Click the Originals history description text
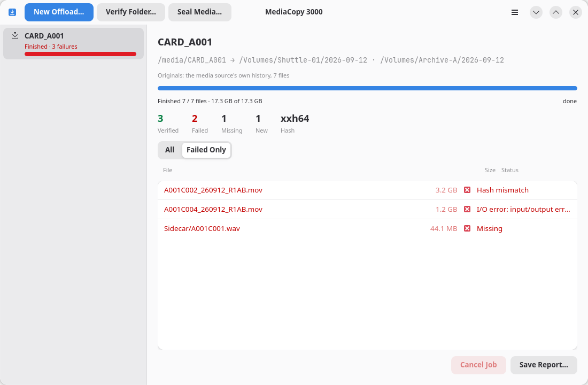Viewport: 588px width, 385px height. click(x=223, y=75)
